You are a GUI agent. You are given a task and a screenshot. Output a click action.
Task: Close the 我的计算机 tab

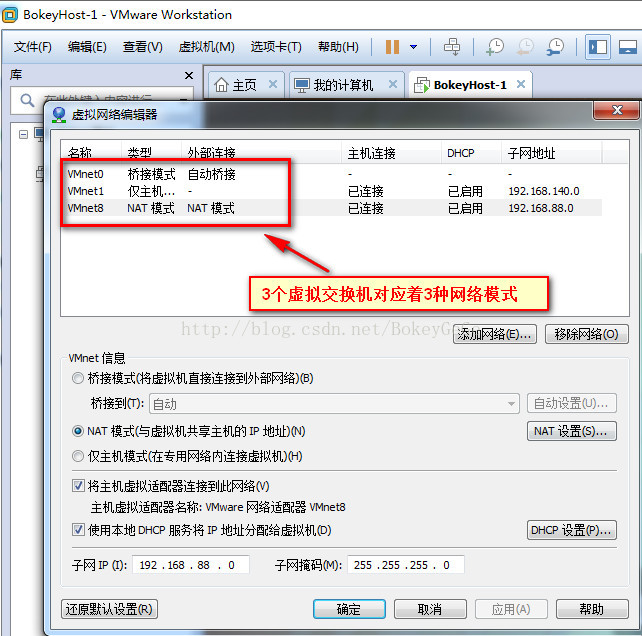[x=393, y=84]
